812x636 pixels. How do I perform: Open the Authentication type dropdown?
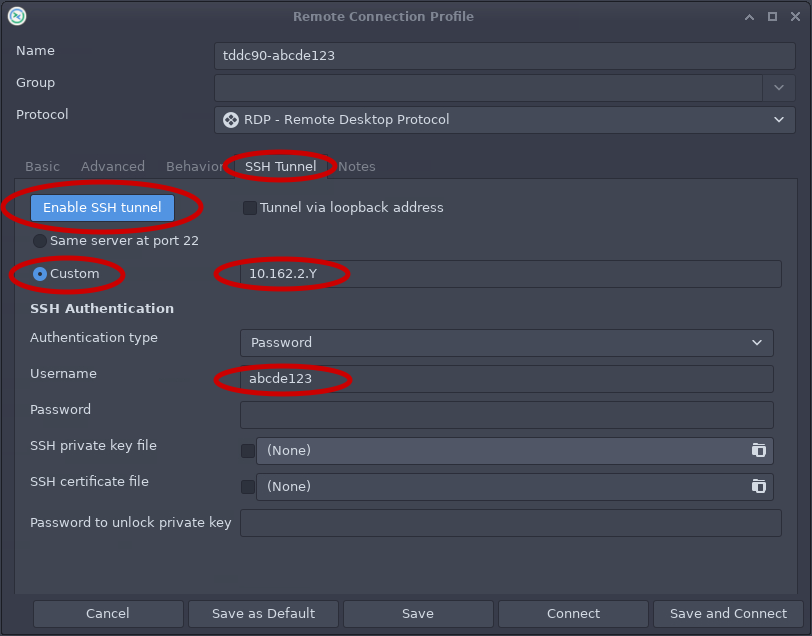[x=506, y=343]
